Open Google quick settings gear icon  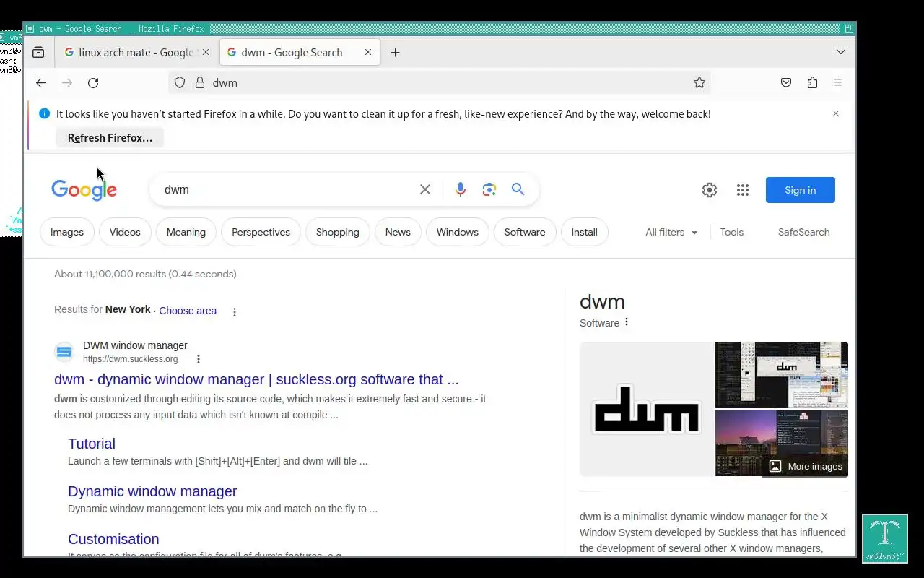click(x=710, y=190)
